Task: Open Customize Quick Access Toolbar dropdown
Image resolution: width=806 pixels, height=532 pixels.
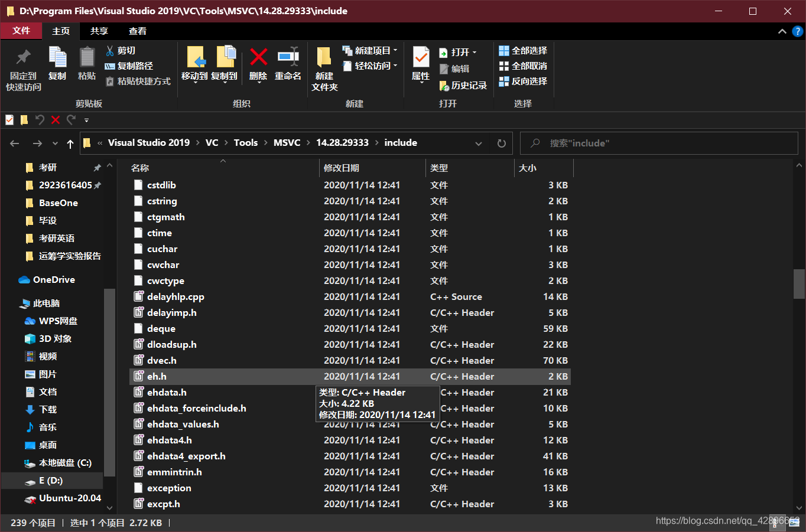Action: click(86, 120)
